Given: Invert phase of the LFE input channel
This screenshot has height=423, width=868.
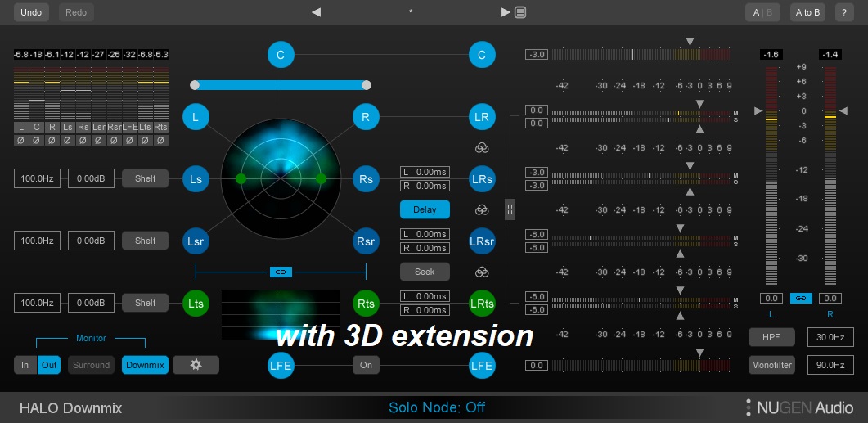Looking at the screenshot, I should (x=129, y=140).
